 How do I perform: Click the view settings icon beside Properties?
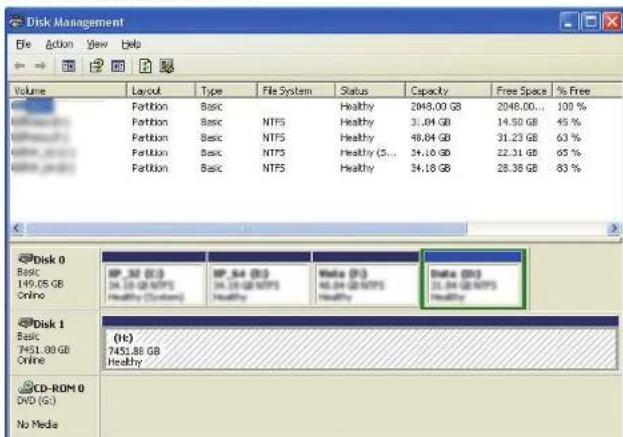tap(118, 66)
